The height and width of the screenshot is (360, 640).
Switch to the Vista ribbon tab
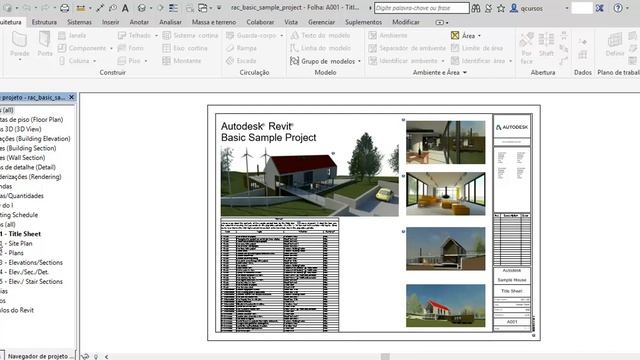(x=291, y=22)
